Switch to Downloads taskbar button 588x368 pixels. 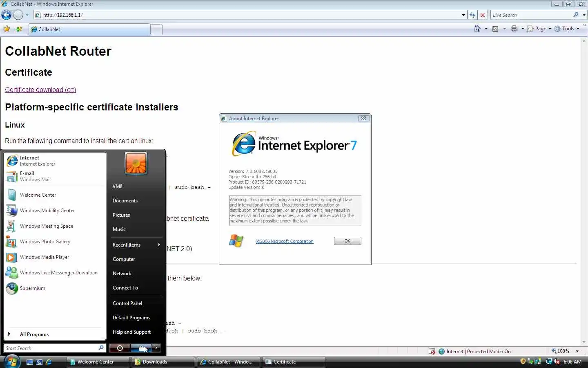(163, 362)
